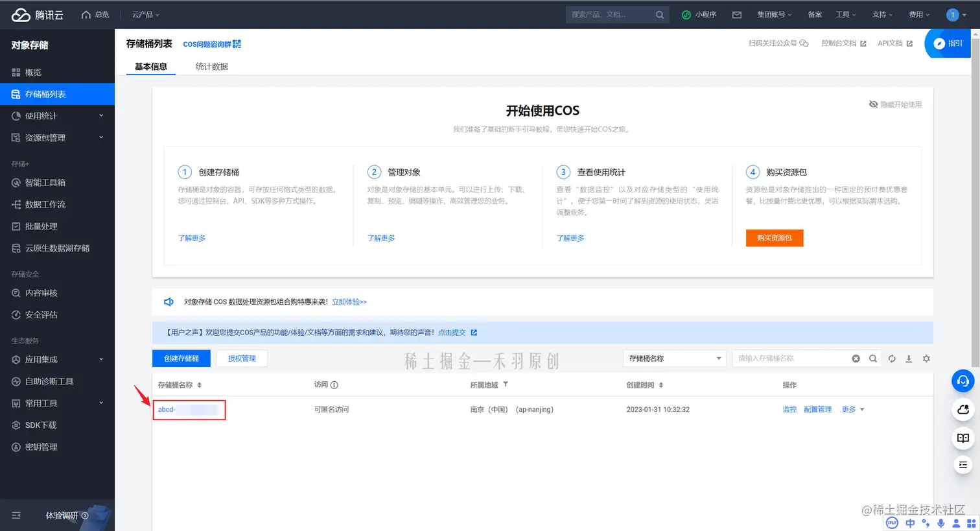The width and height of the screenshot is (980, 531).
Task: Open the mail message icon
Action: click(x=737, y=14)
